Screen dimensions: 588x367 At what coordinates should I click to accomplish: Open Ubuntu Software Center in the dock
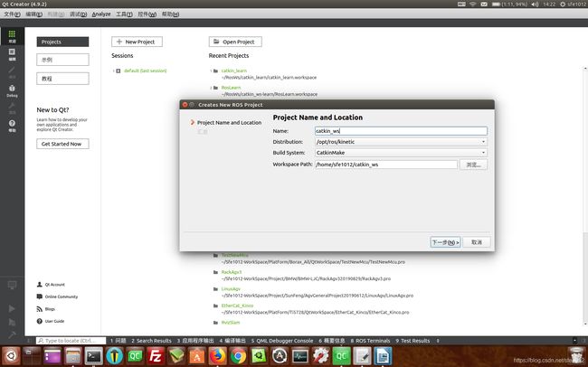197,356
